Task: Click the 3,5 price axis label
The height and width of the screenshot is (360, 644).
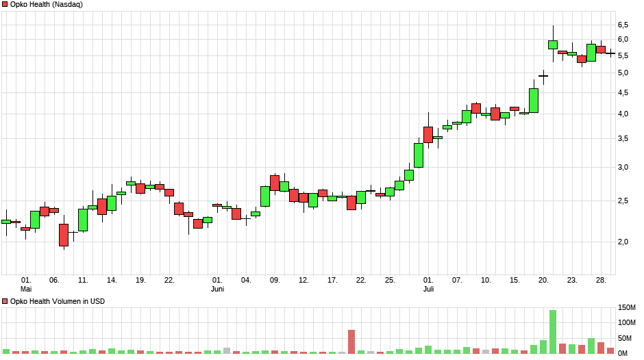Action: [x=623, y=138]
